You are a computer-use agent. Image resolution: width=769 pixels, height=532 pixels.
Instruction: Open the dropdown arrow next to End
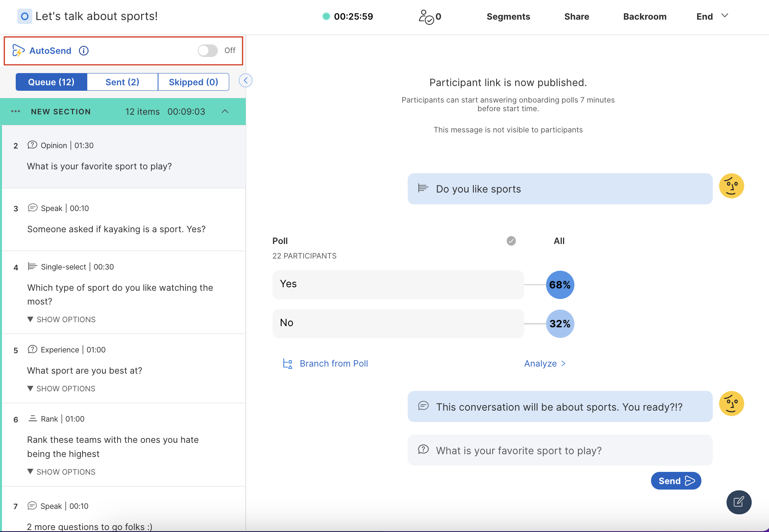[725, 16]
